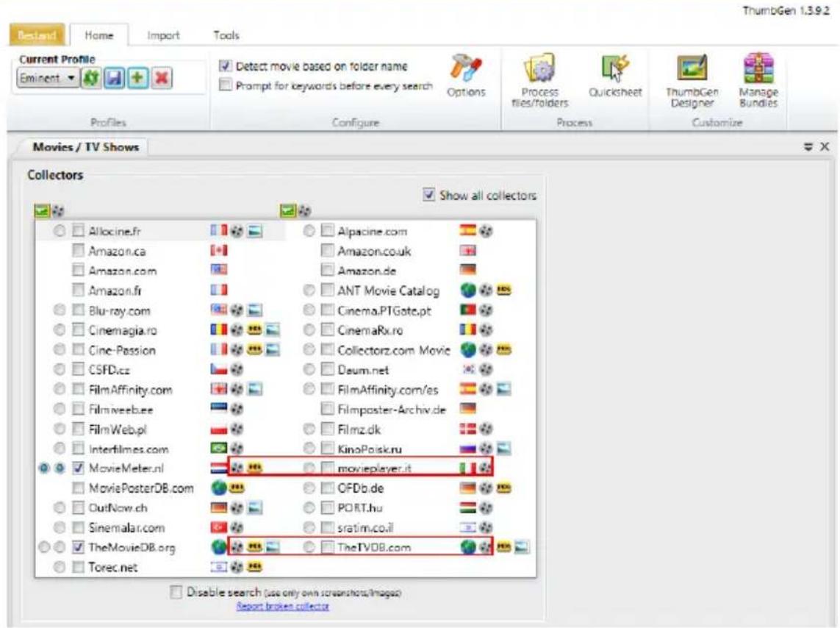Toggle Show all collectors checkbox
Screen dimensions: 840x628
pos(428,195)
